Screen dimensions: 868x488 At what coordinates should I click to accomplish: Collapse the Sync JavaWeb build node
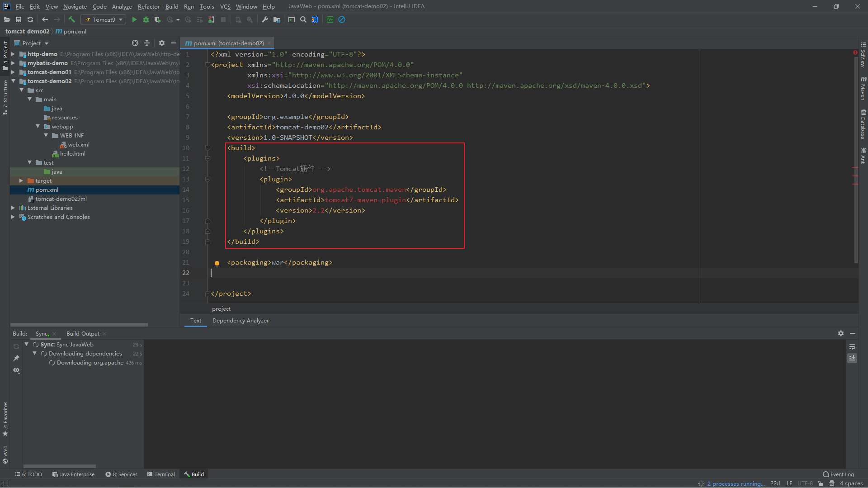tap(27, 344)
